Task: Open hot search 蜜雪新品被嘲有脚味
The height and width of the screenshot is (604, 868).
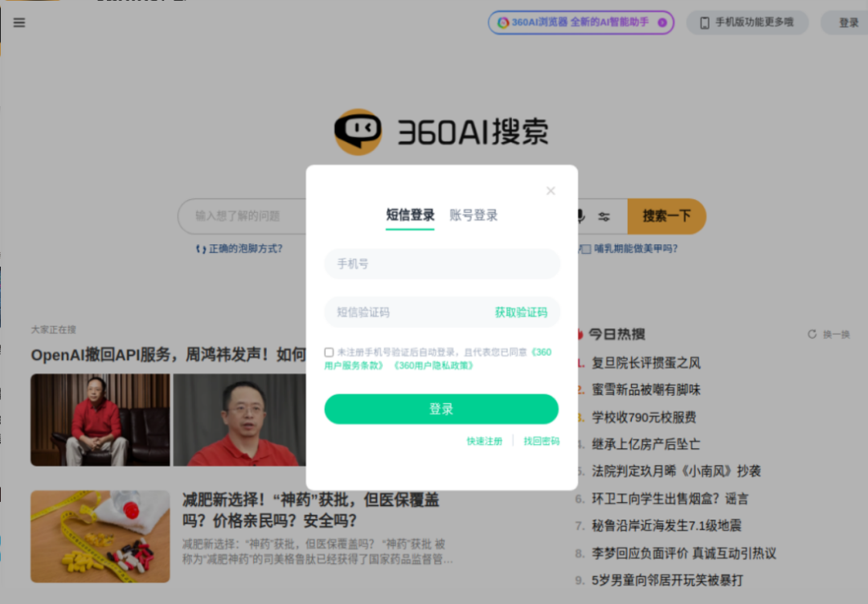Action: pos(646,390)
